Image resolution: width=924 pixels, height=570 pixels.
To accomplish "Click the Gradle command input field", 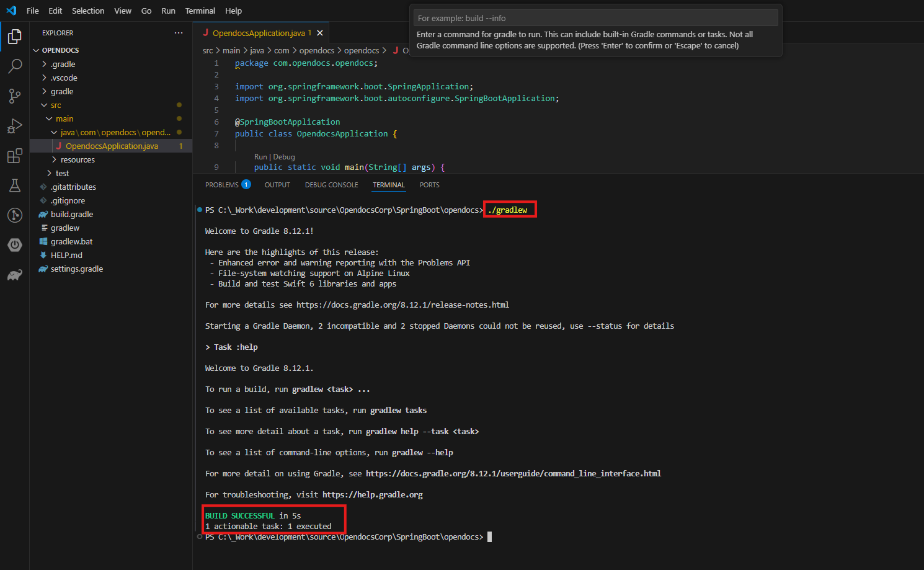I will (596, 18).
